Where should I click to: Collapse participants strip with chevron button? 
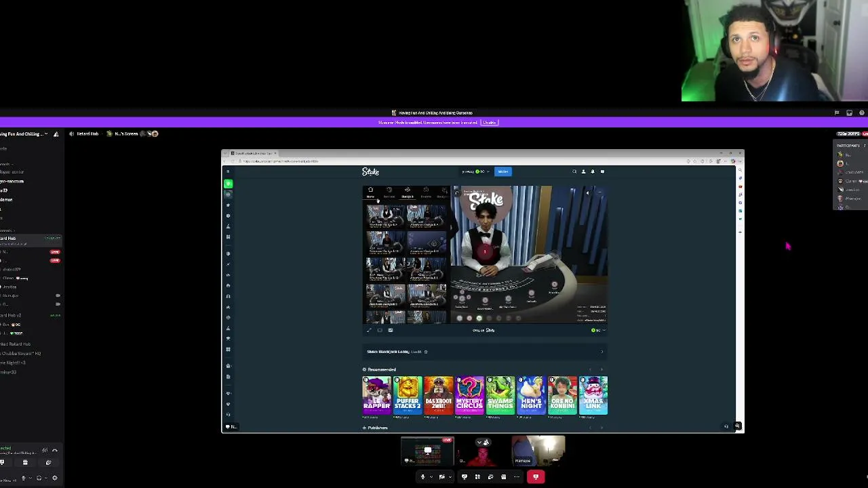point(482,443)
